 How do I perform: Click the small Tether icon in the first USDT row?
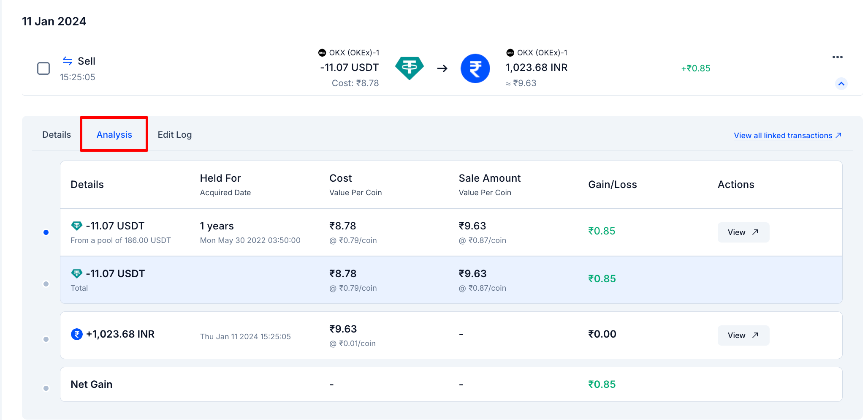coord(76,226)
